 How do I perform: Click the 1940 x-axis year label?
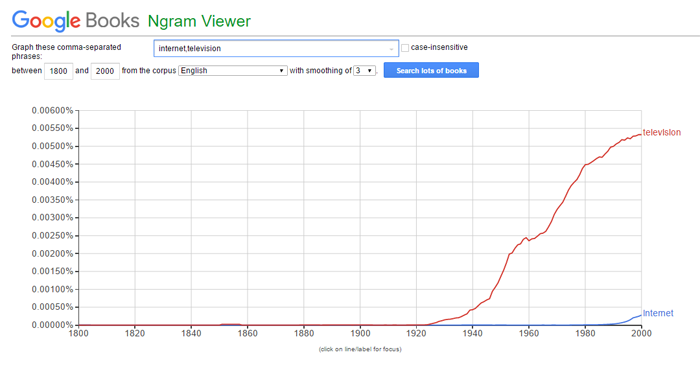(x=473, y=333)
